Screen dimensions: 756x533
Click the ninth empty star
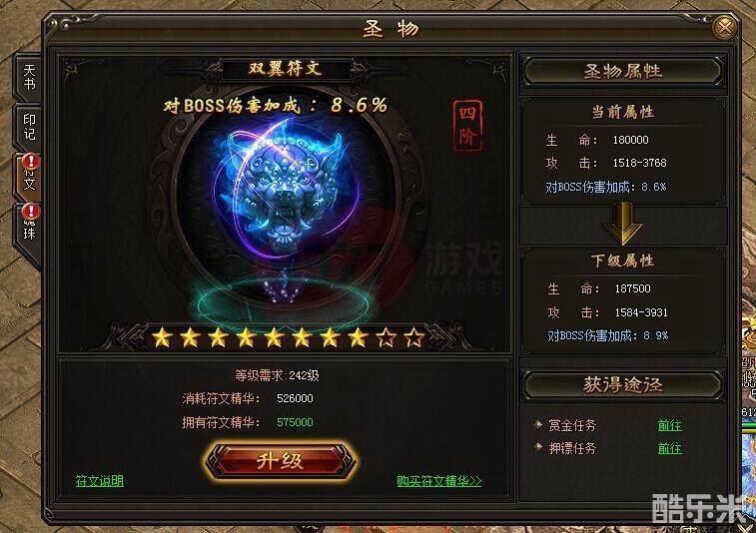(x=385, y=337)
